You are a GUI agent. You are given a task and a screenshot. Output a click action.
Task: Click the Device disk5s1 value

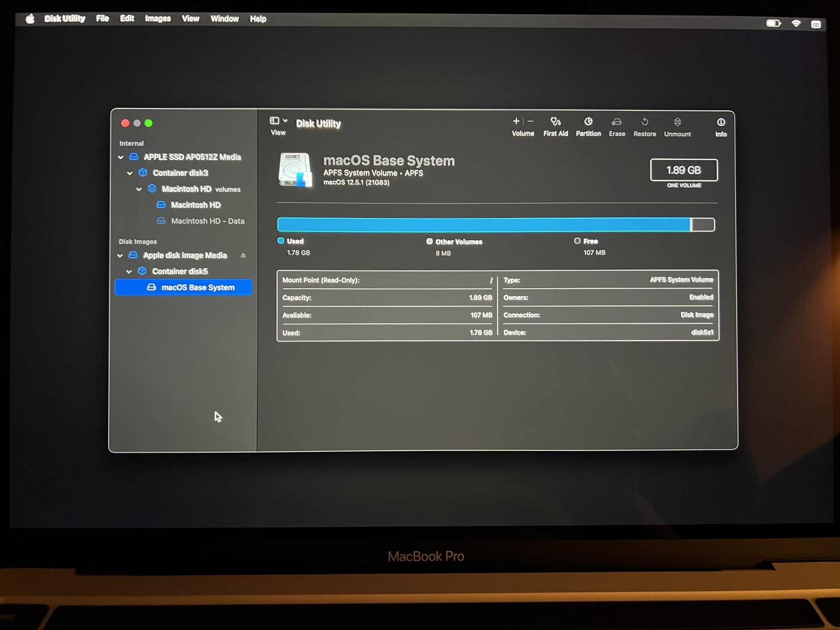pos(702,333)
